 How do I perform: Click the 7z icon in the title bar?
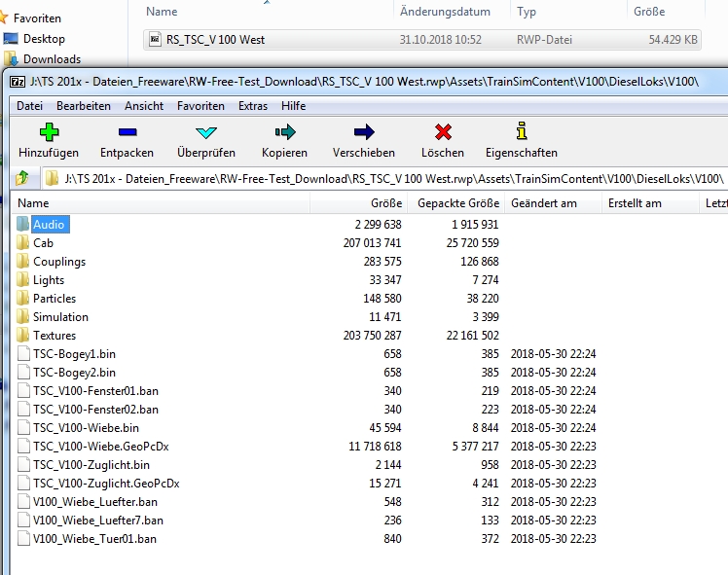[18, 82]
